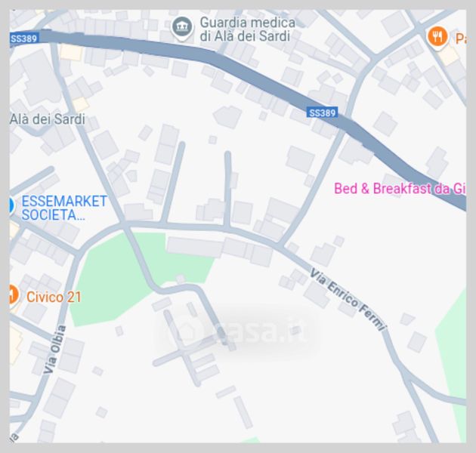Click the Alà dei Sardi town label

[x=48, y=119]
